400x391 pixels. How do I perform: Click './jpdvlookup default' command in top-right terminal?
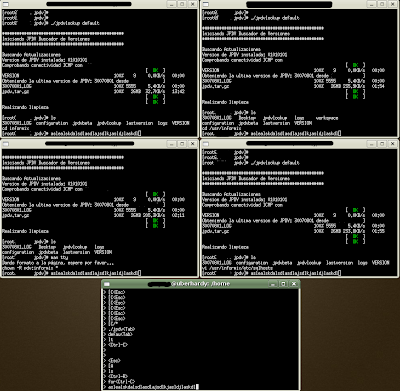275,18
